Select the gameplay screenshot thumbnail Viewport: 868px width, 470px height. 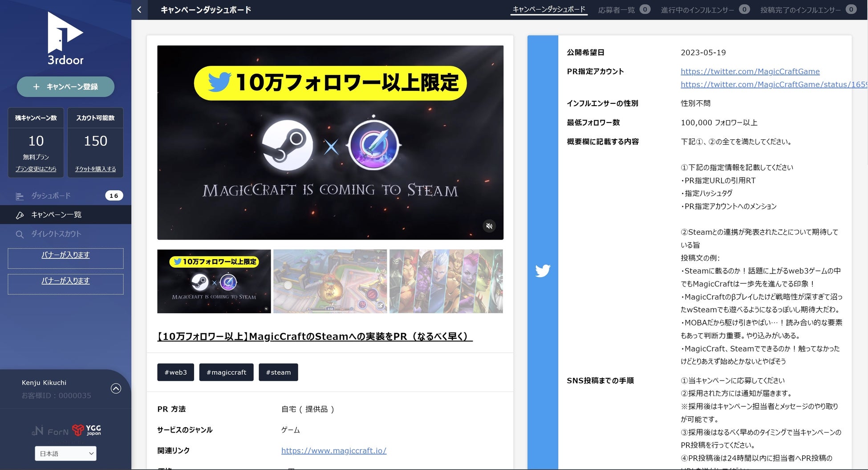pos(330,281)
